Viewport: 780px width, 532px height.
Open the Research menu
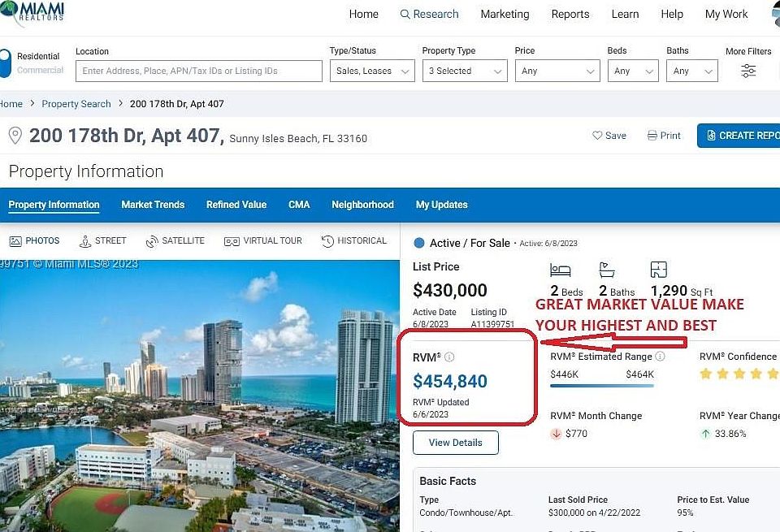[x=429, y=14]
